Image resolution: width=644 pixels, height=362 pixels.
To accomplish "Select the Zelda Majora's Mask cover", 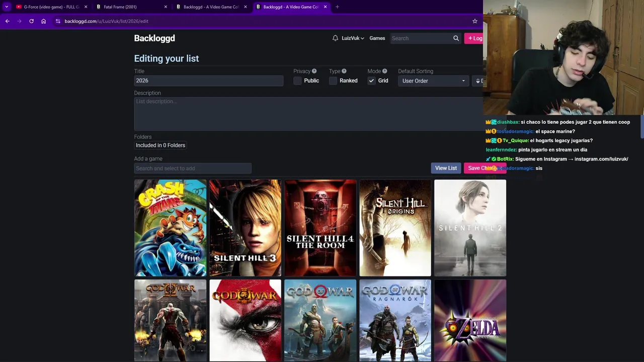I will point(470,320).
